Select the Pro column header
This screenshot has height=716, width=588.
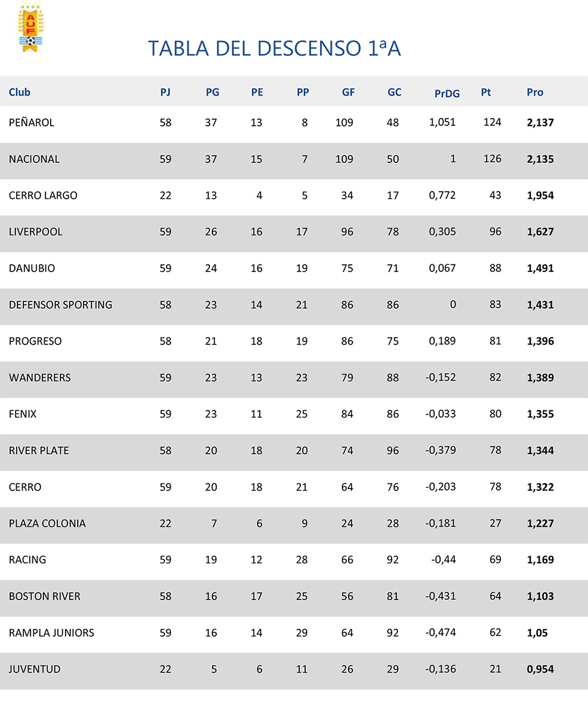(x=535, y=92)
